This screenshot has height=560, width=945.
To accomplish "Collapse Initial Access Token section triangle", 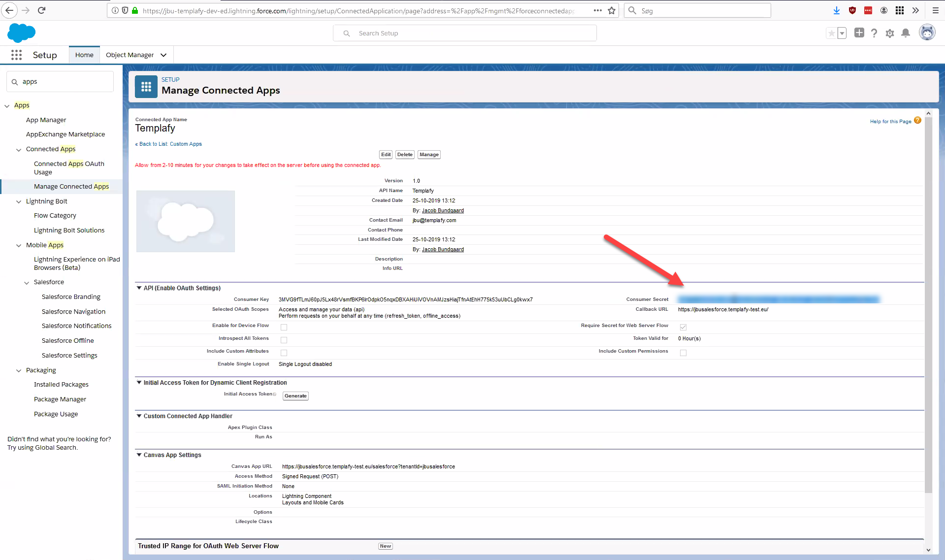I will 139,382.
